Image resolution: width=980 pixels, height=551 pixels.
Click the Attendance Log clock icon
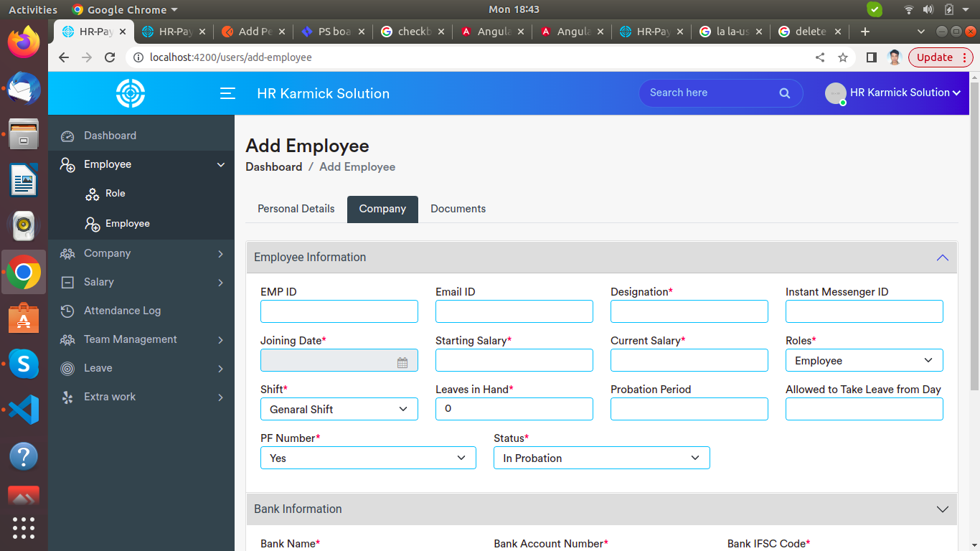tap(67, 311)
